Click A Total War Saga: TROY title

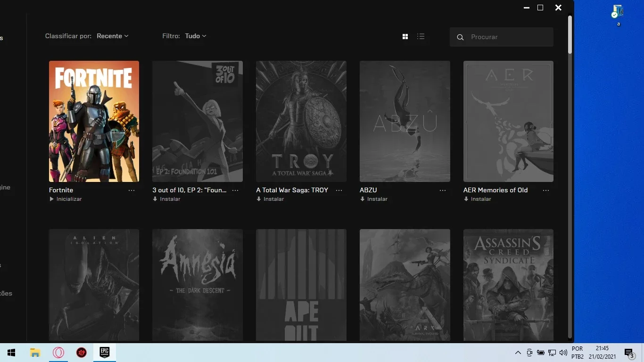coord(292,190)
